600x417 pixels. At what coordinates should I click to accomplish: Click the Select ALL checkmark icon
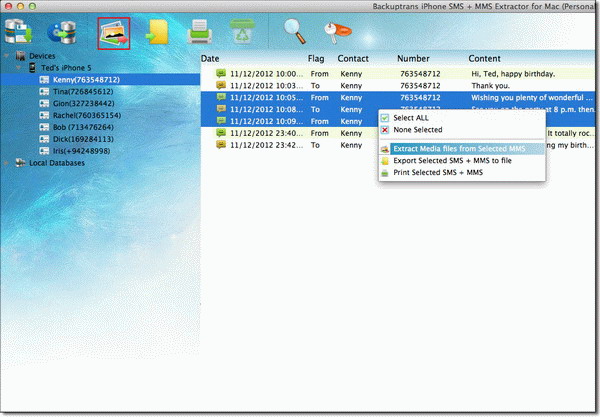[x=385, y=118]
